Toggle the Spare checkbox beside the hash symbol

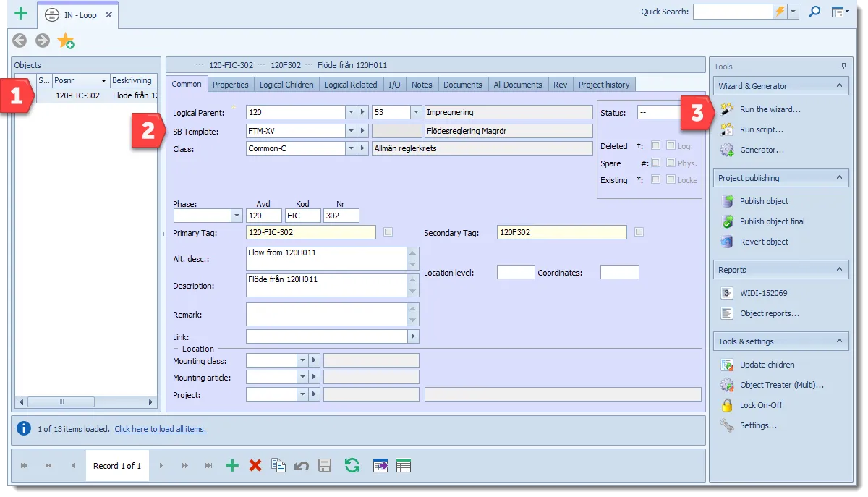point(655,163)
